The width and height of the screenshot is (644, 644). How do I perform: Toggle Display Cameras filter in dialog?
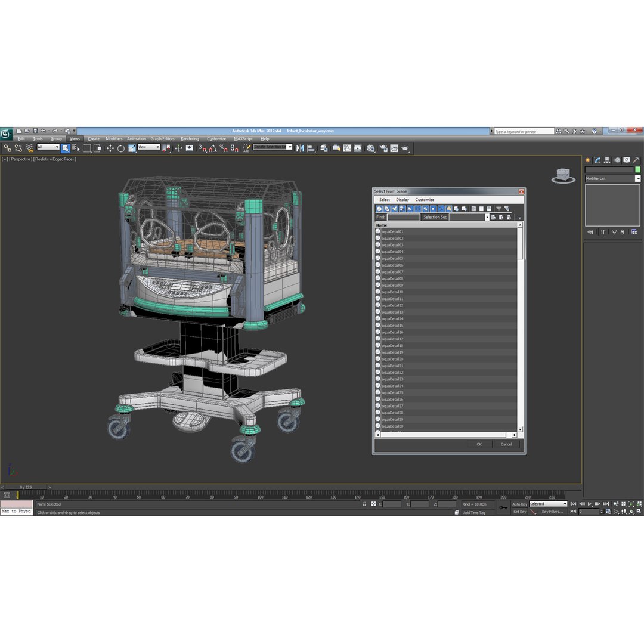(x=402, y=209)
